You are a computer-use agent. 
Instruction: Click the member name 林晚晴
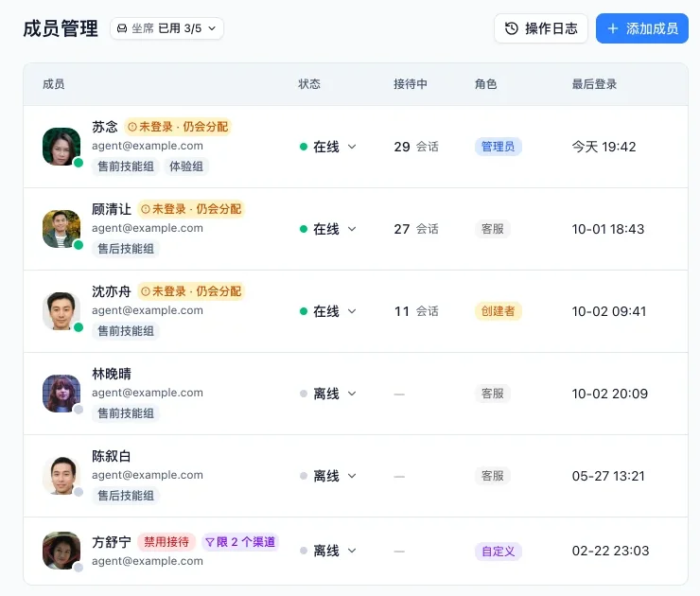[x=112, y=374]
